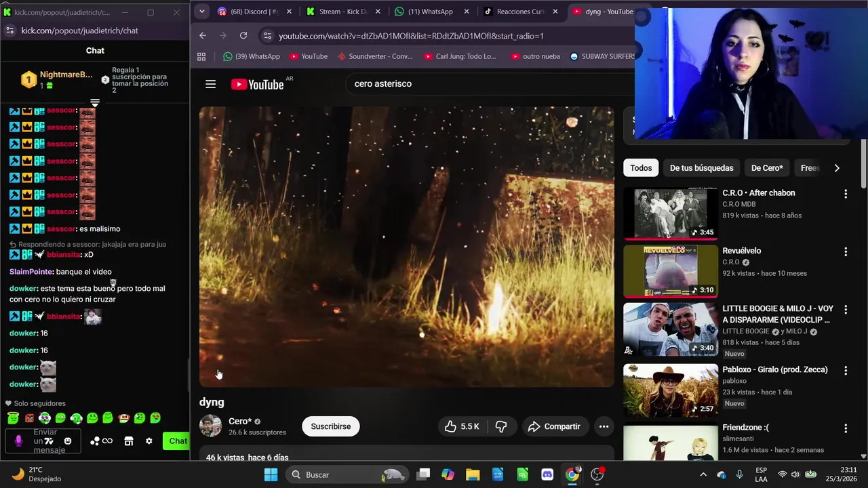Show hidden system tray icons
This screenshot has height=488, width=868.
pyautogui.click(x=703, y=474)
